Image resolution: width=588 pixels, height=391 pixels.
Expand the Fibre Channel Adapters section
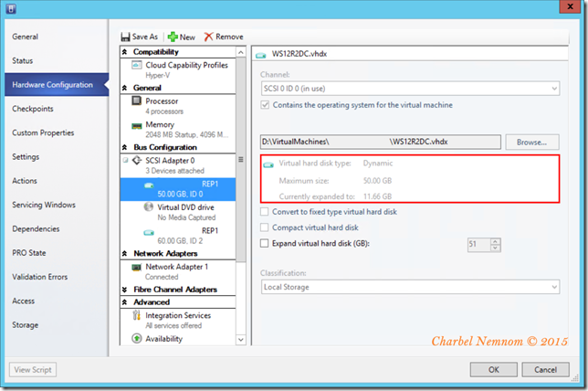point(124,290)
